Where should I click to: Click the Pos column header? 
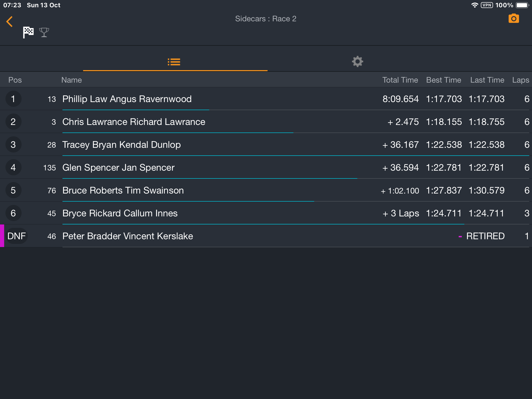click(x=15, y=80)
